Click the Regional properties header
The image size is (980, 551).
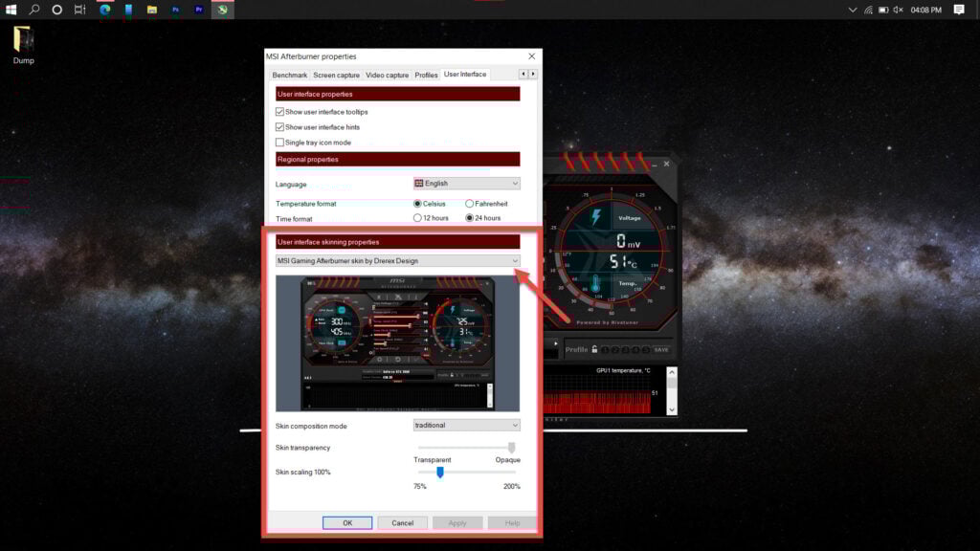(397, 160)
